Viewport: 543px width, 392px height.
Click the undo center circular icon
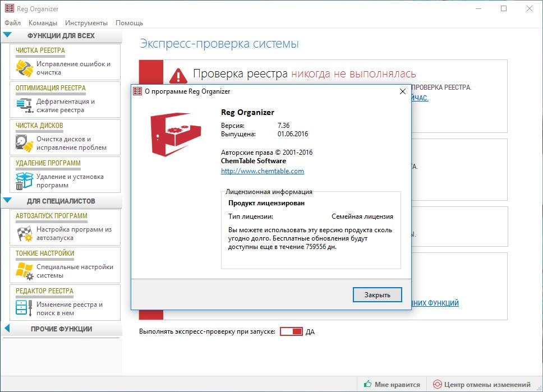tap(438, 384)
